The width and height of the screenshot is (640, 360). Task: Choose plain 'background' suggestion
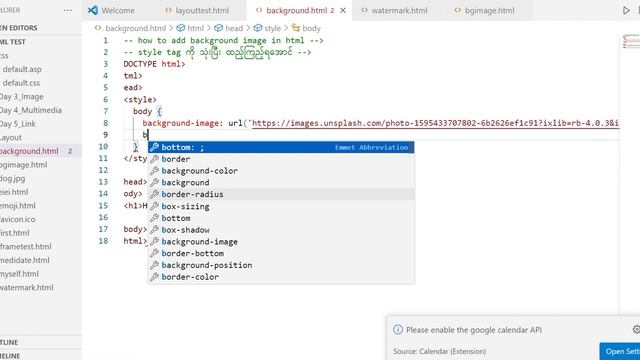click(x=281, y=182)
